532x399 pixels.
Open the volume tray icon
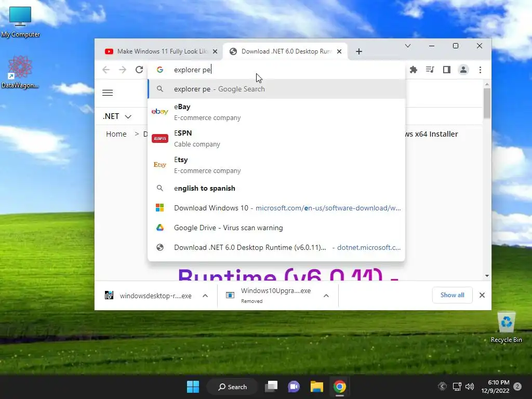470,387
